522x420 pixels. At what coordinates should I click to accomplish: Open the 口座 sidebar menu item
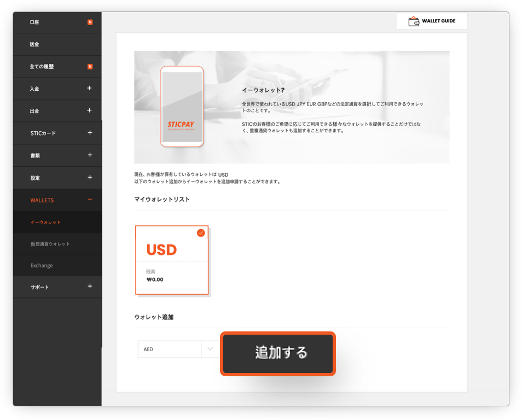coord(57,22)
